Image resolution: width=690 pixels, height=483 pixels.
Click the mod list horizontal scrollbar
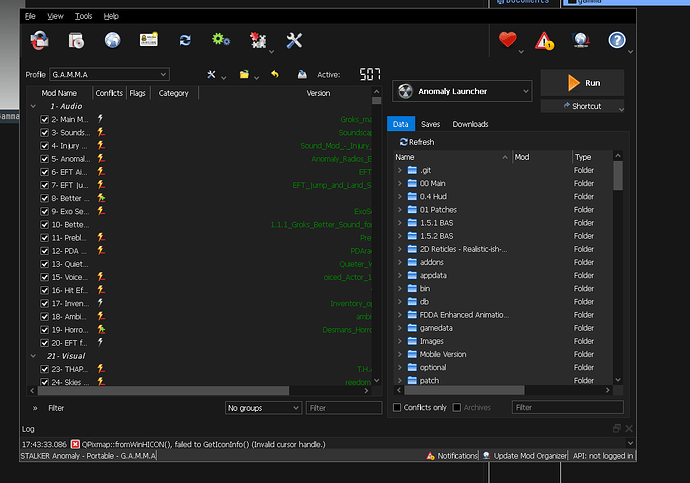coord(163,391)
